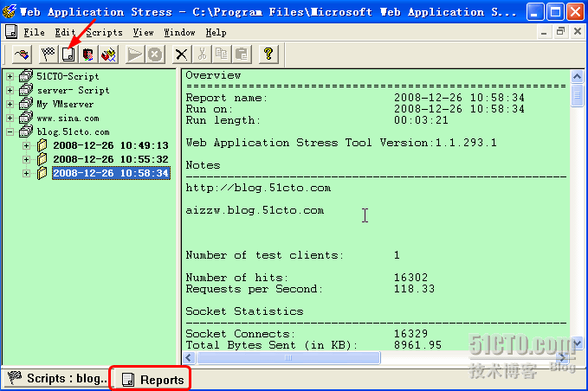Open the Scripts menu

coord(104,33)
